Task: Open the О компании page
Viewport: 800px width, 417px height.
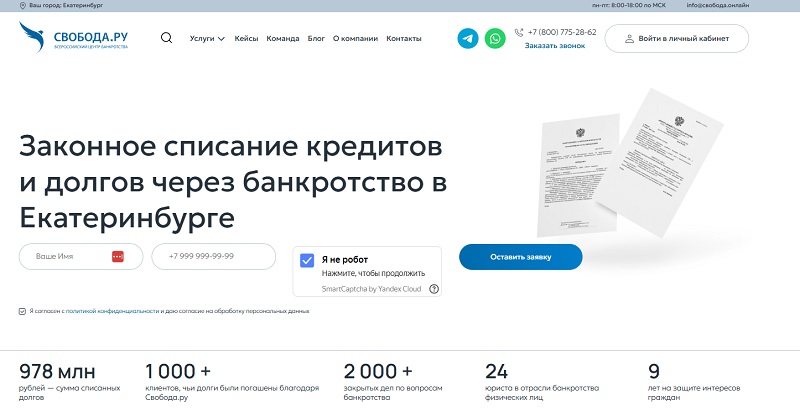Action: [x=356, y=38]
